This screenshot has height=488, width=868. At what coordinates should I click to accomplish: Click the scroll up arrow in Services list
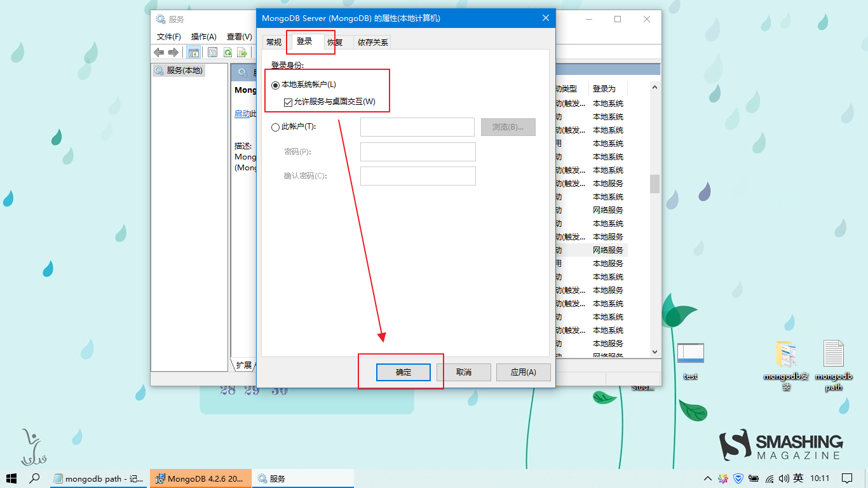654,86
